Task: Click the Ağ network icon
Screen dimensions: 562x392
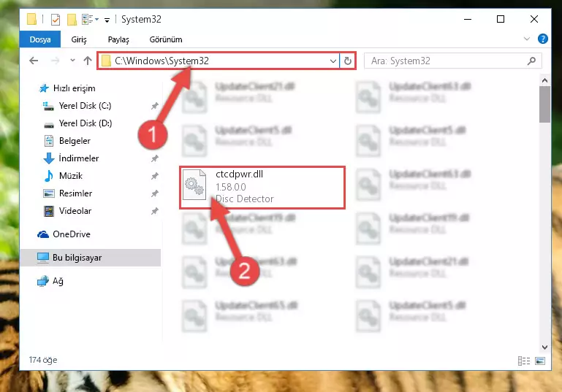Action: pos(43,281)
